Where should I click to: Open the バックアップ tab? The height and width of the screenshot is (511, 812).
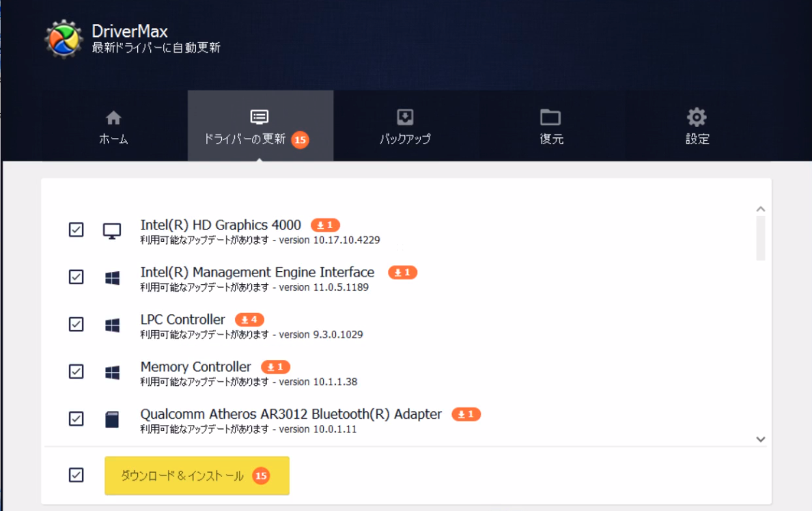pyautogui.click(x=406, y=126)
